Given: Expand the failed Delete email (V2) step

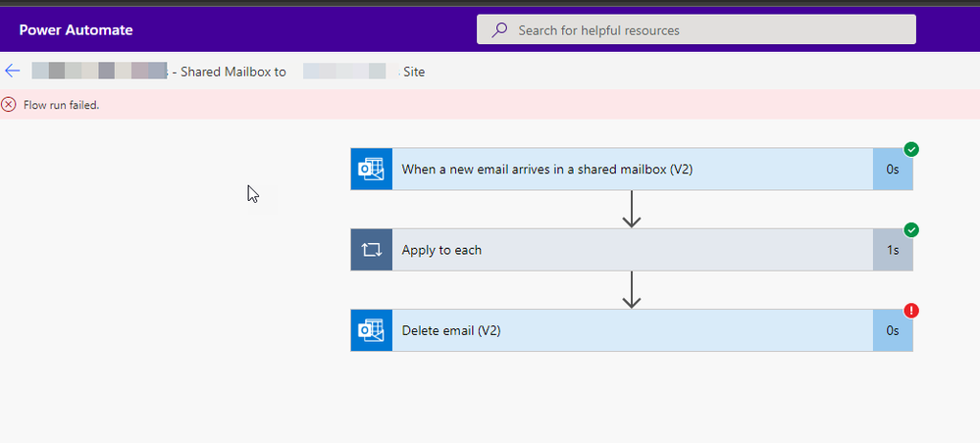Looking at the screenshot, I should [x=632, y=330].
